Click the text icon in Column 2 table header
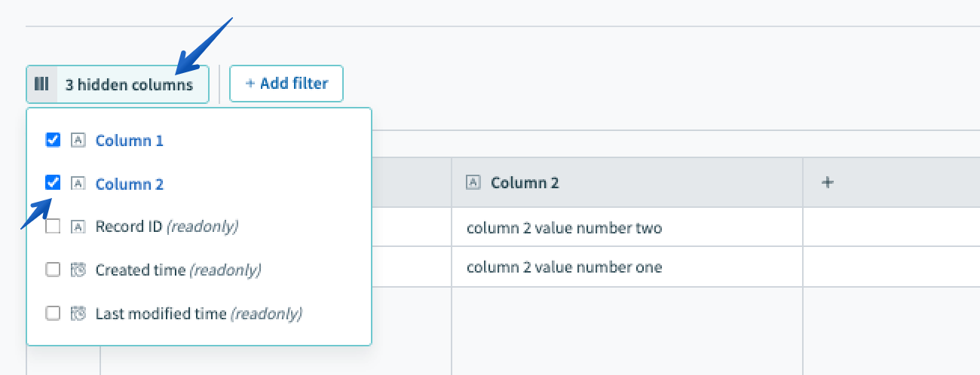The height and width of the screenshot is (375, 980). coord(473,182)
